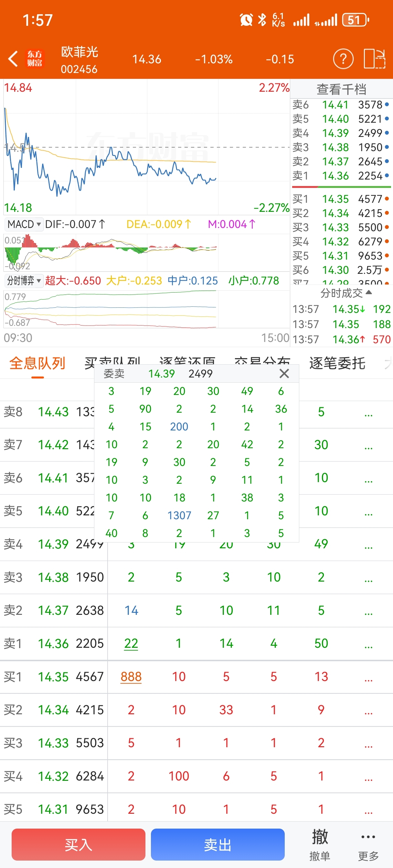Open the 分时博弈 indicator dropdown
This screenshot has height=868, width=393.
pos(24,280)
